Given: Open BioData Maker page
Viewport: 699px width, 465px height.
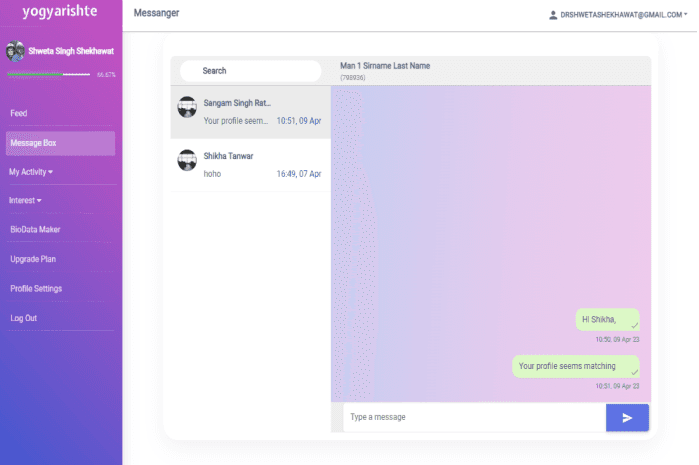Looking at the screenshot, I should 36,230.
